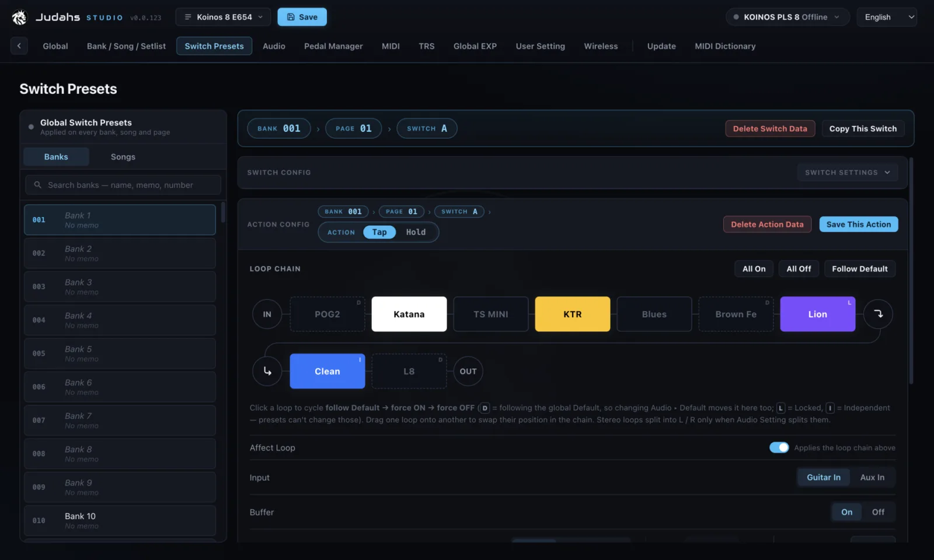Click the OUT node of loop chain
This screenshot has width=934, height=560.
pos(468,371)
